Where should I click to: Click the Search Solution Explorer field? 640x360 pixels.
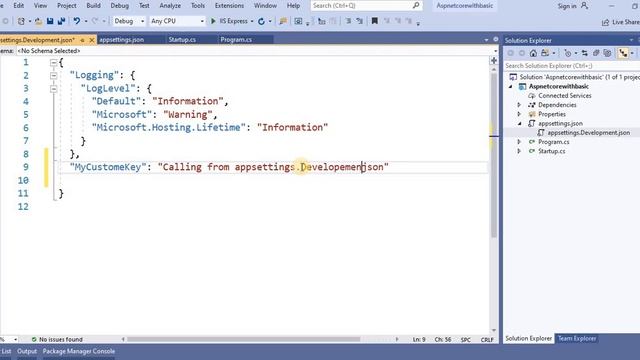click(x=571, y=66)
